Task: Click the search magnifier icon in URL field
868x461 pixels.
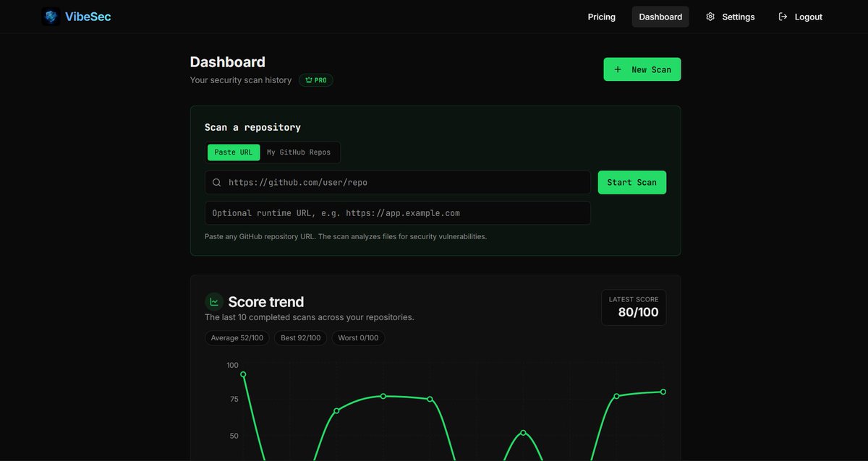Action: tap(216, 183)
